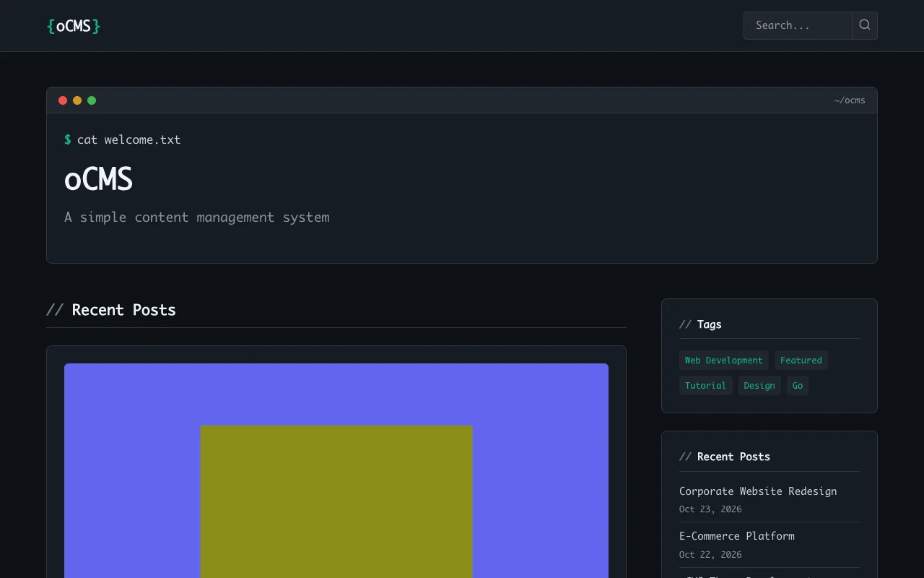Click the Tags sidebar heading

[x=700, y=324]
